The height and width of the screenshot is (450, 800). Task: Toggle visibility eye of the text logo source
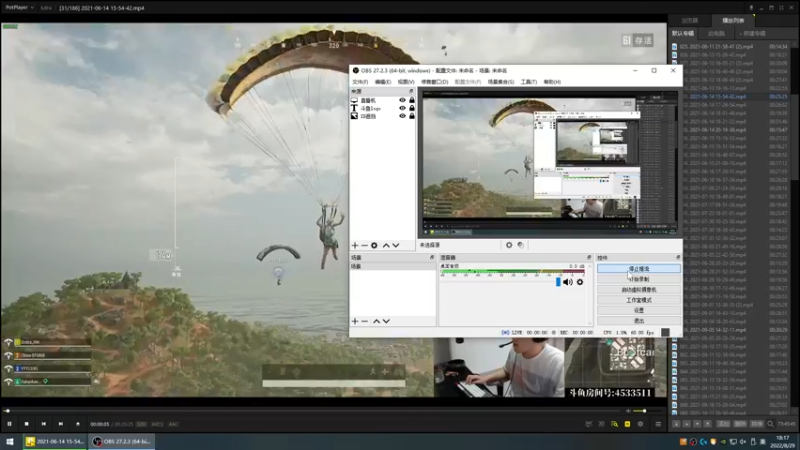[403, 108]
